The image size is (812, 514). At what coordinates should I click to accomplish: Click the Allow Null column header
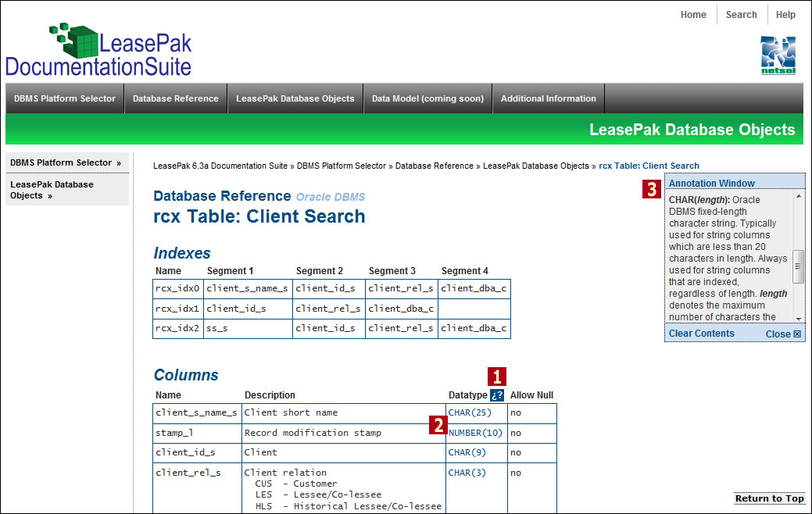pyautogui.click(x=532, y=395)
